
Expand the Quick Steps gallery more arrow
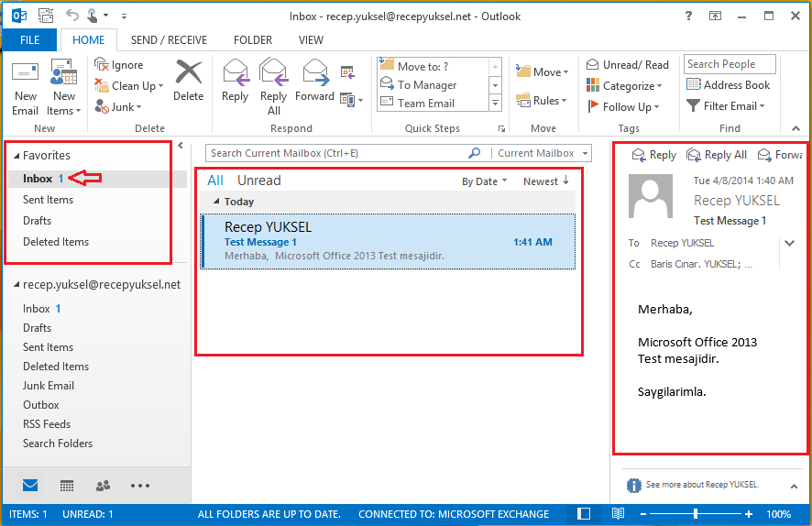(x=496, y=104)
